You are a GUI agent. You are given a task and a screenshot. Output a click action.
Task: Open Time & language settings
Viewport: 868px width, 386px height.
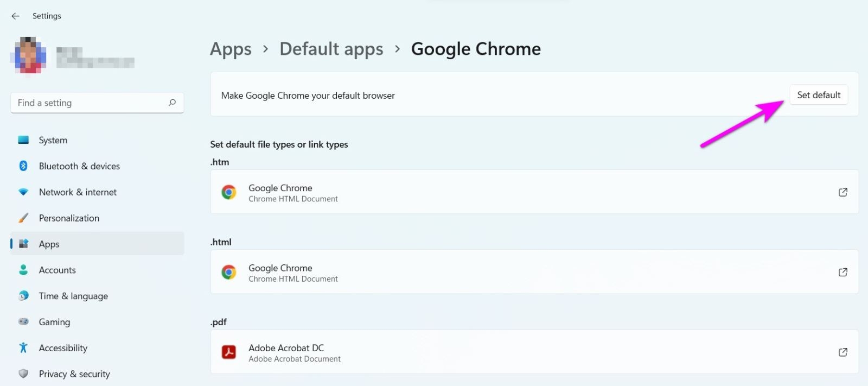73,296
